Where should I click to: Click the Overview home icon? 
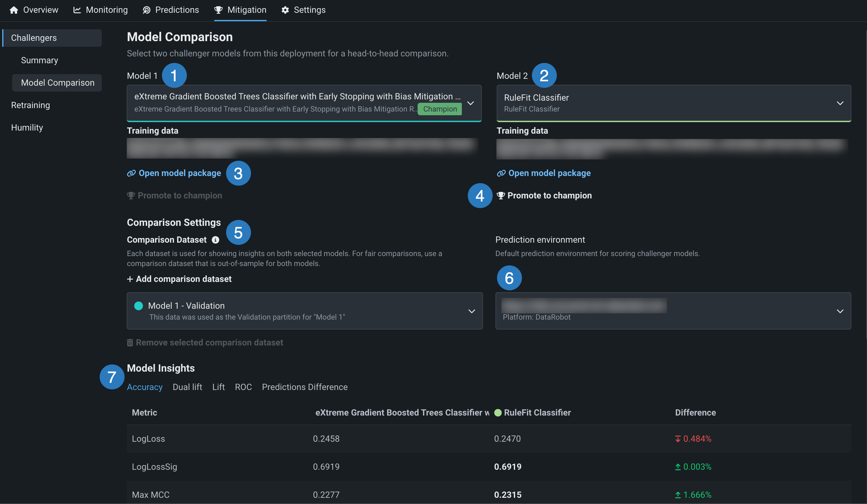point(14,10)
